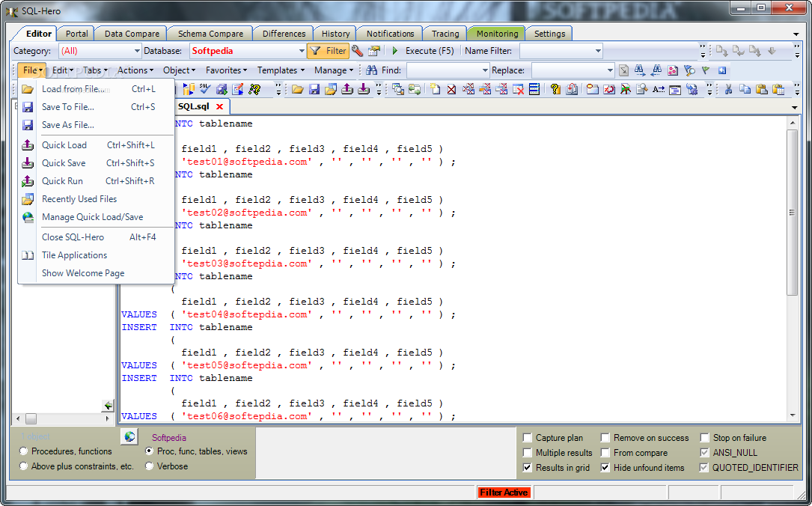This screenshot has width=812, height=506.
Task: Choose Quick Run from File menu
Action: [97, 180]
